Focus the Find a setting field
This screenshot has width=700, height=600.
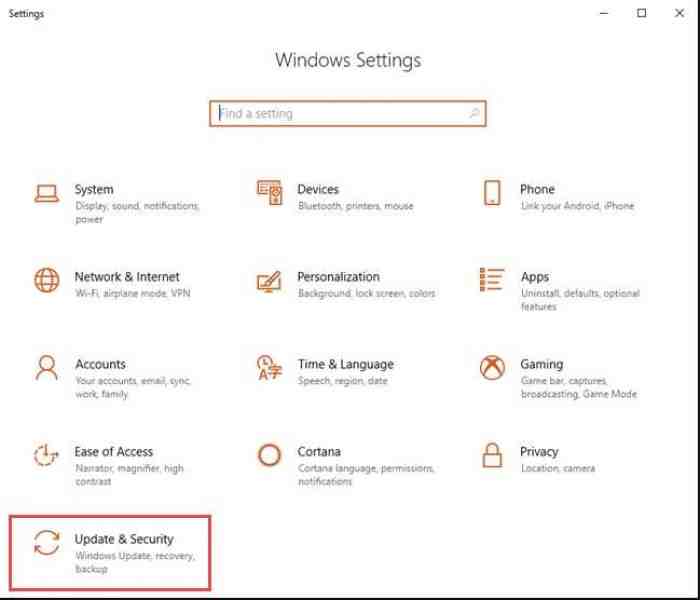pyautogui.click(x=348, y=113)
